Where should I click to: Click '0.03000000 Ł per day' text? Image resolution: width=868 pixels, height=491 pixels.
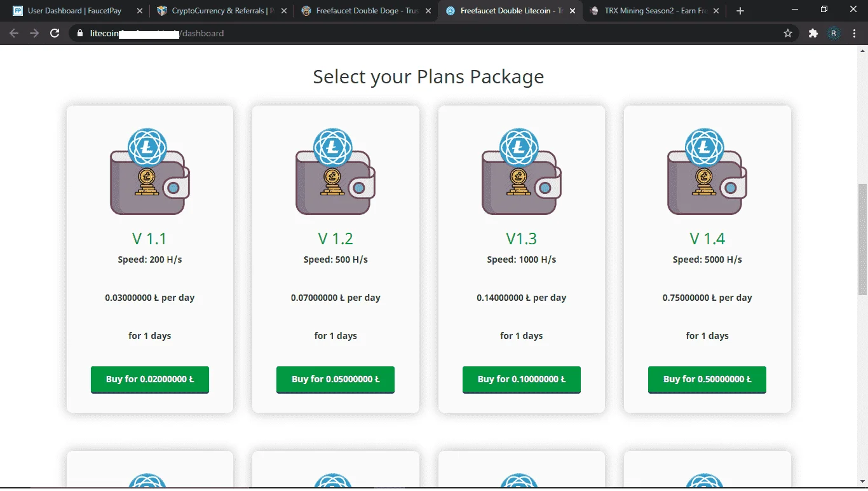point(150,298)
